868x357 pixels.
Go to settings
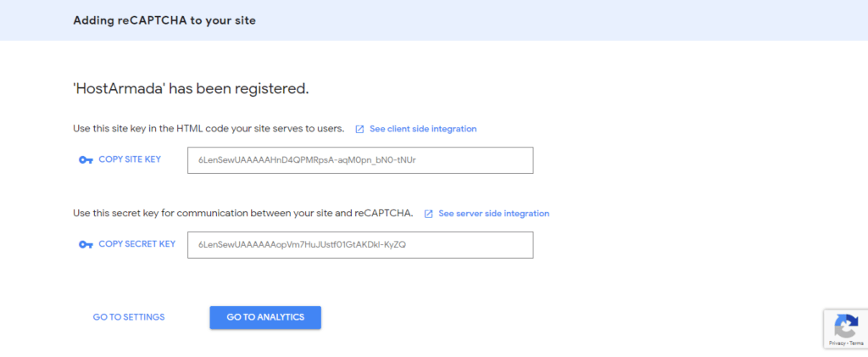(129, 317)
